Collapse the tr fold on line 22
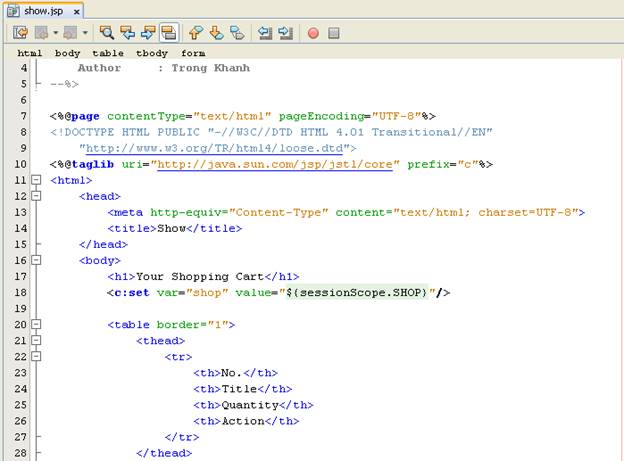The width and height of the screenshot is (624, 461). 36,356
